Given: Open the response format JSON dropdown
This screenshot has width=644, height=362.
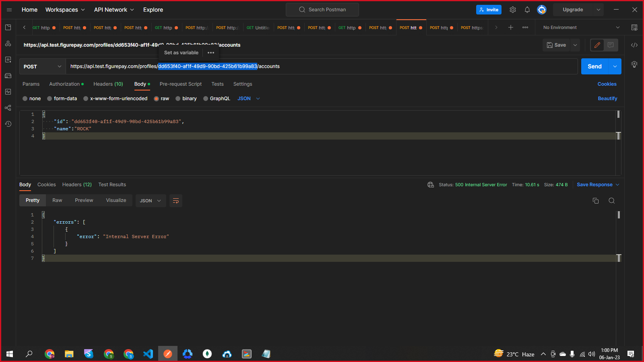Looking at the screenshot, I should click(150, 201).
